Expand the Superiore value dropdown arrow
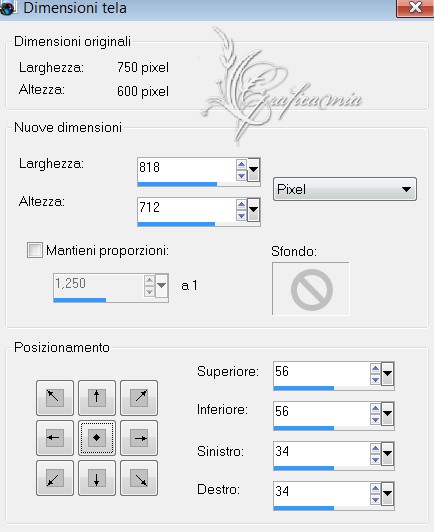The width and height of the screenshot is (434, 532). 387,373
